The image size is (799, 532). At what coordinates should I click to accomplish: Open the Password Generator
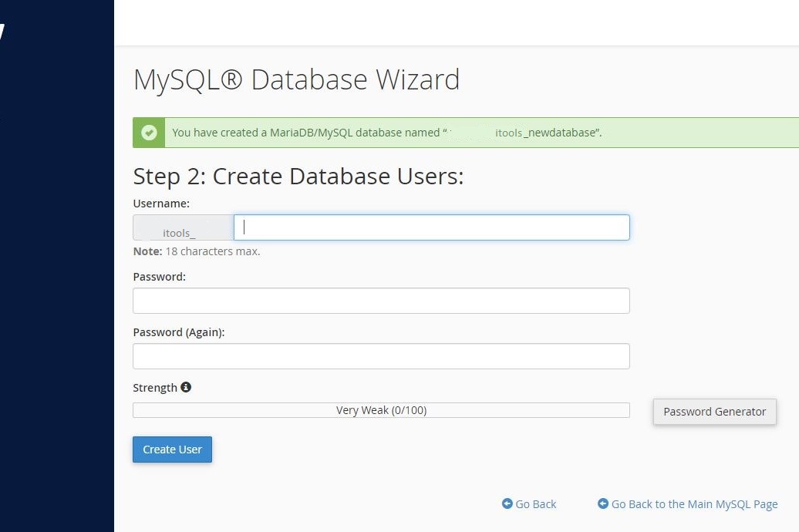[x=715, y=412]
